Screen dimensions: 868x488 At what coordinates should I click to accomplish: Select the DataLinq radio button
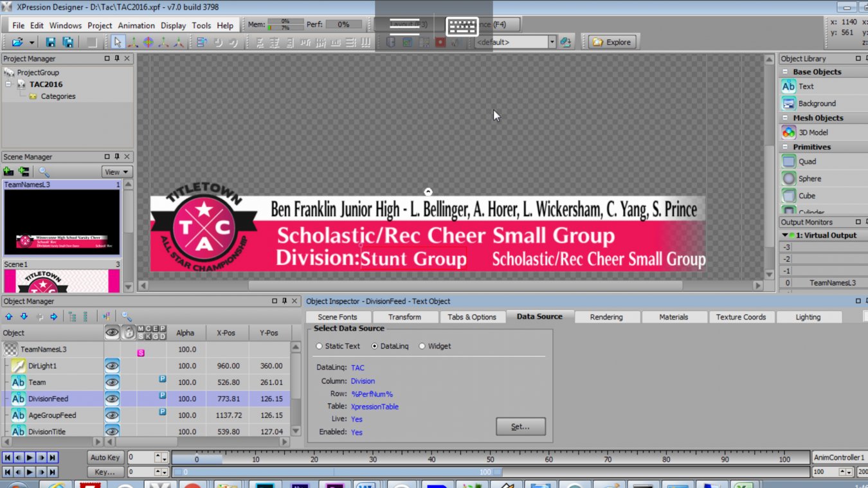pyautogui.click(x=375, y=346)
